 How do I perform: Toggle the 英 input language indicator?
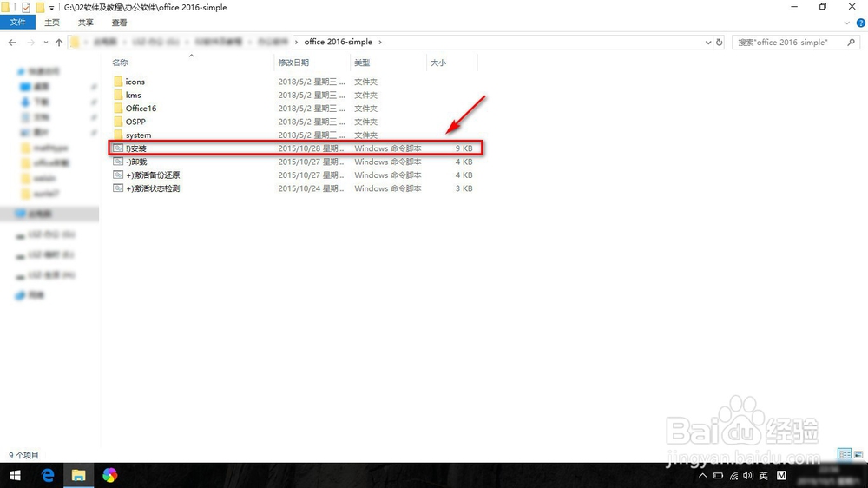763,475
